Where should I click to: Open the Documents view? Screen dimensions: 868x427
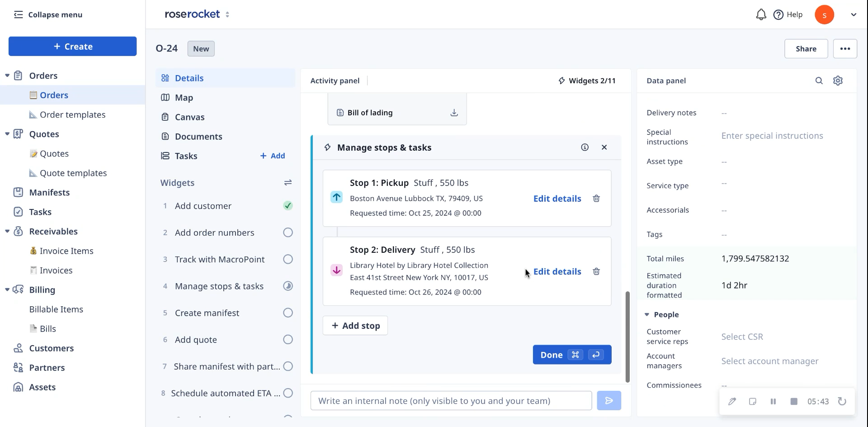[x=225, y=137]
